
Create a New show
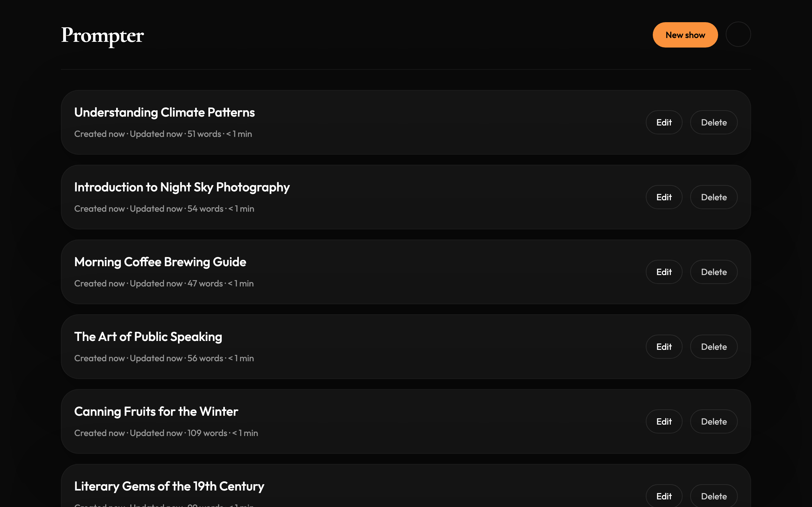(x=685, y=35)
